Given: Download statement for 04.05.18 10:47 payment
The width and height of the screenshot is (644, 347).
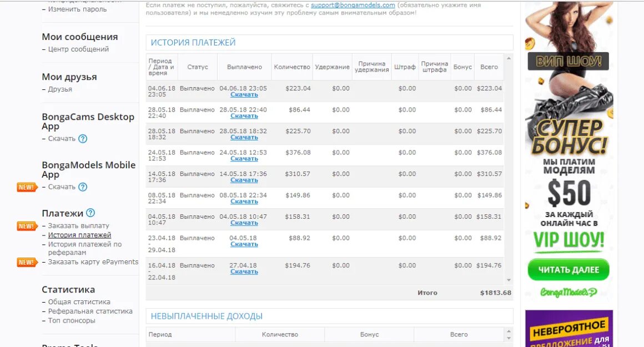Looking at the screenshot, I should (244, 223).
